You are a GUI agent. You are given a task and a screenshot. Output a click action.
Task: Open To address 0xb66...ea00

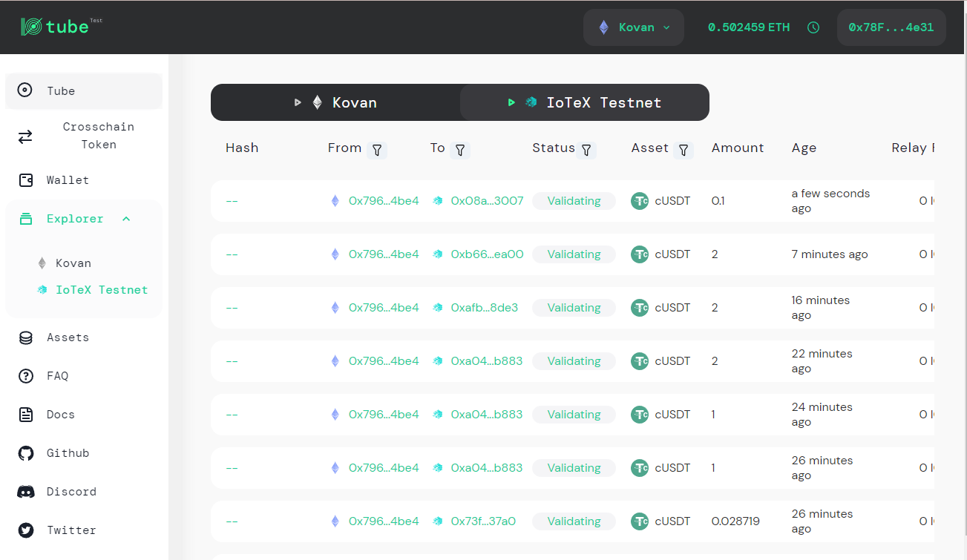point(487,254)
